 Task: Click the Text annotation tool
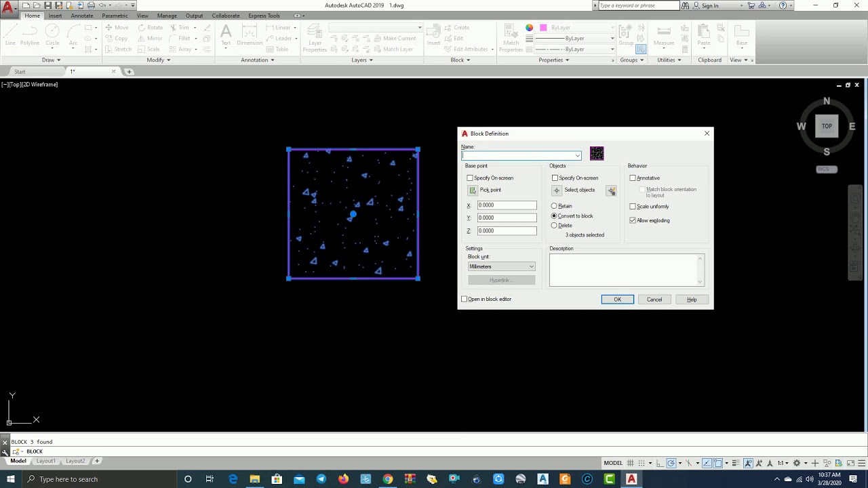[x=226, y=35]
